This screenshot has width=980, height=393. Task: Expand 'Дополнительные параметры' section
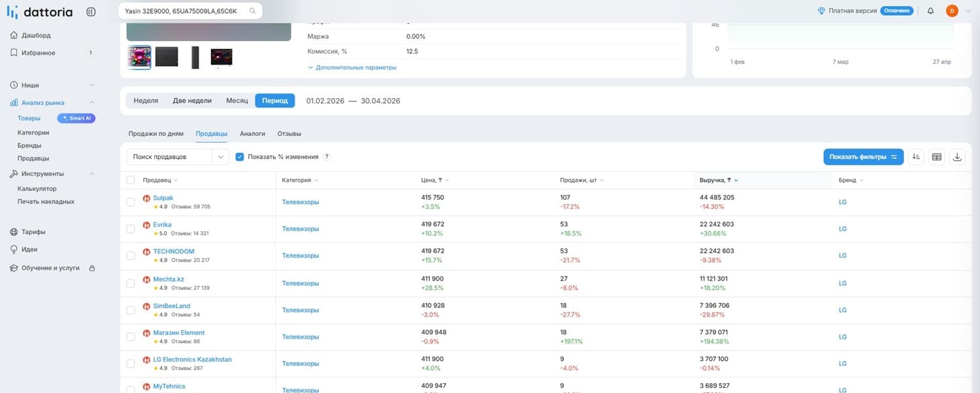coord(352,67)
